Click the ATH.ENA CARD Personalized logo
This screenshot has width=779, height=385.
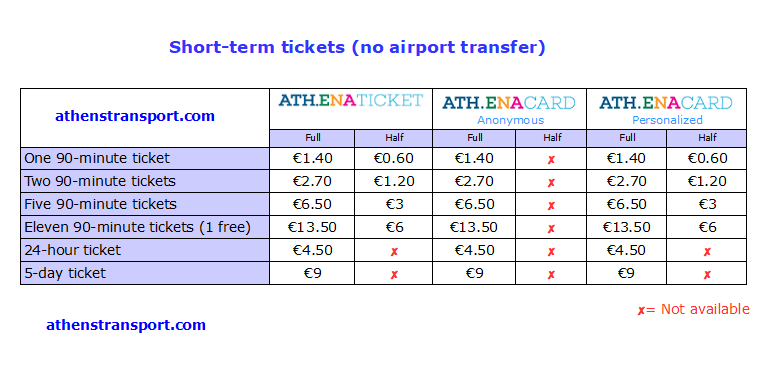[666, 103]
